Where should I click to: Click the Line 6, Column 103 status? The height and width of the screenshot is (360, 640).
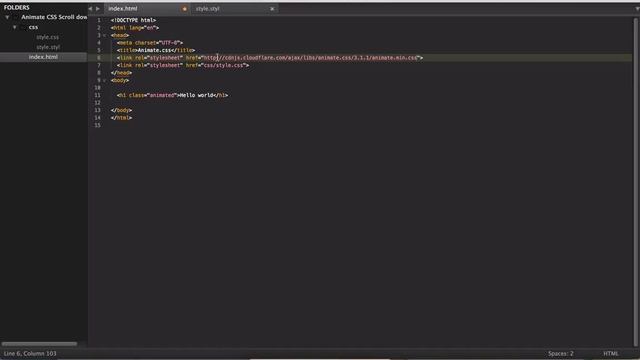(30, 353)
